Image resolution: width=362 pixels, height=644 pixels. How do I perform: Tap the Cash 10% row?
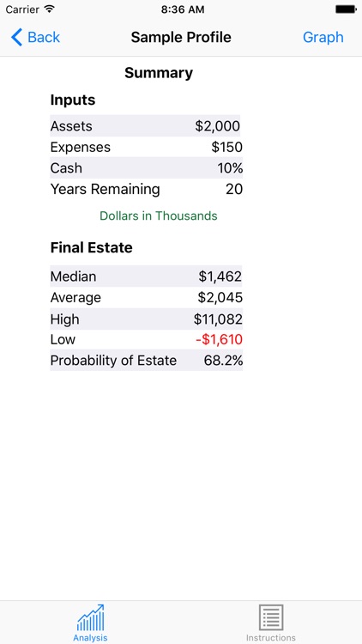[147, 168]
